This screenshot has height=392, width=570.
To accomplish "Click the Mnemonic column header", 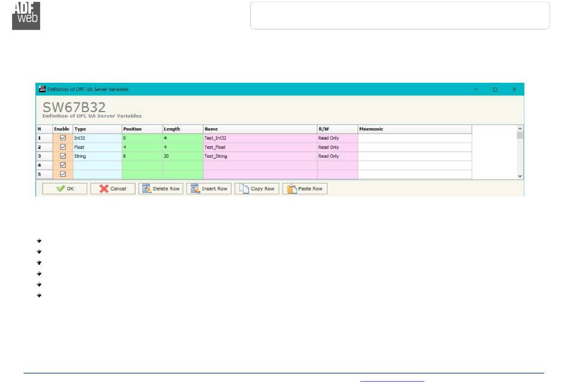I will point(415,129).
